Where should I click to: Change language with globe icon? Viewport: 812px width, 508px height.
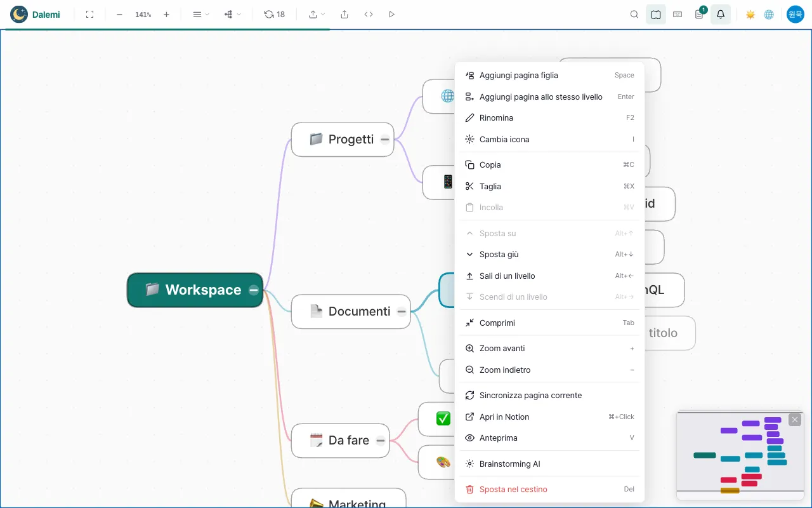point(769,14)
